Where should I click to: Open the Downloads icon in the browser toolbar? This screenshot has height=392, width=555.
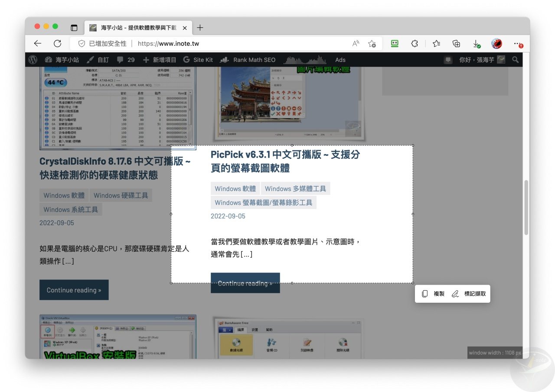click(477, 43)
